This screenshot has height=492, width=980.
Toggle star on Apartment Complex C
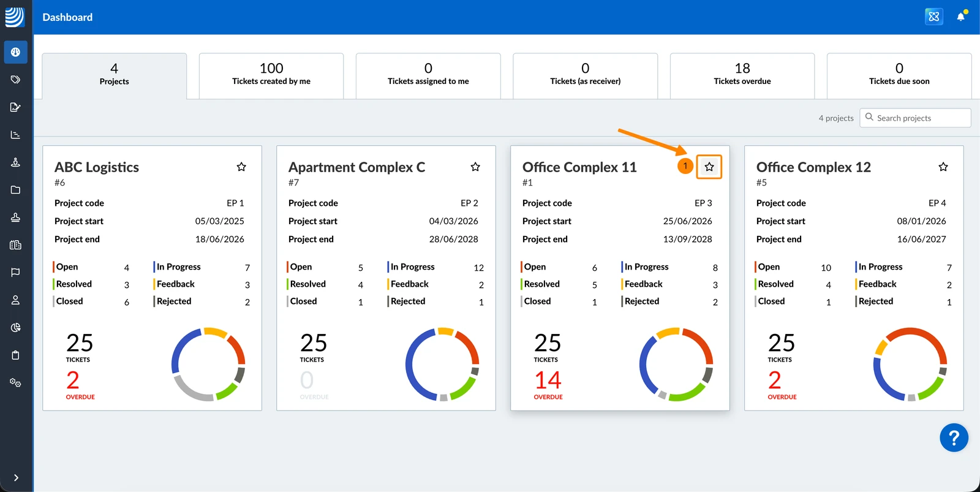[x=475, y=167]
